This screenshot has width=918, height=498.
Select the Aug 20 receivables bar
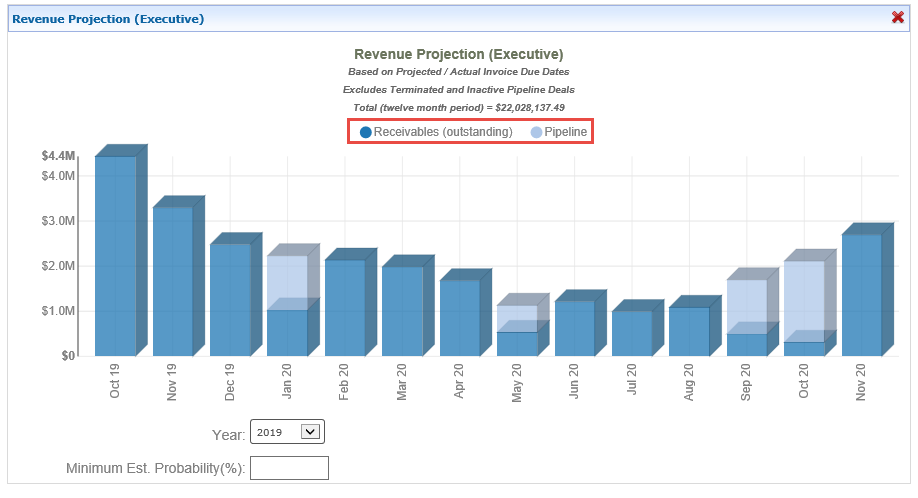click(689, 331)
